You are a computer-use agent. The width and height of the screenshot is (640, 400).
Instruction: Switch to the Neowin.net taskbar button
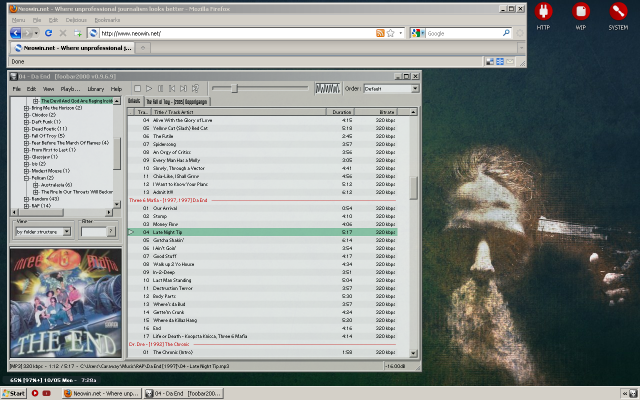[x=102, y=393]
